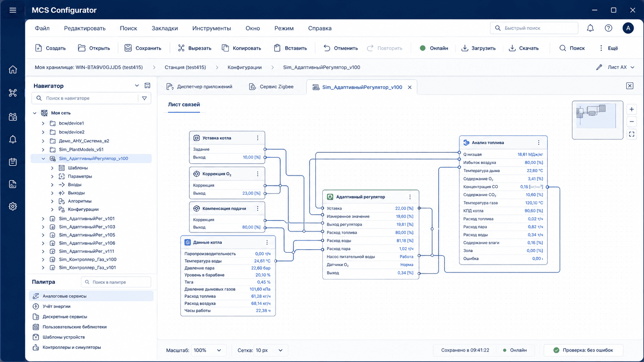Open the Файл menu
Screen dimensions: 644x362
(x=42, y=28)
